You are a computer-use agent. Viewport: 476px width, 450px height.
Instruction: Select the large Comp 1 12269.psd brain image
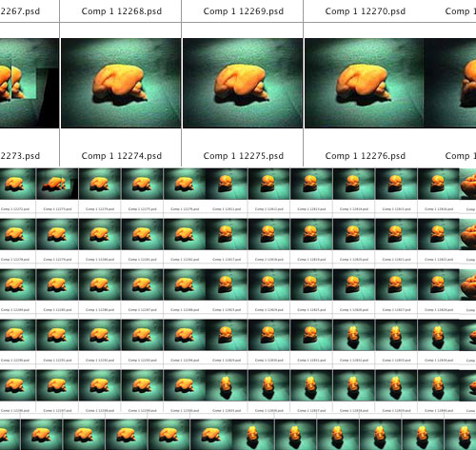coord(243,83)
